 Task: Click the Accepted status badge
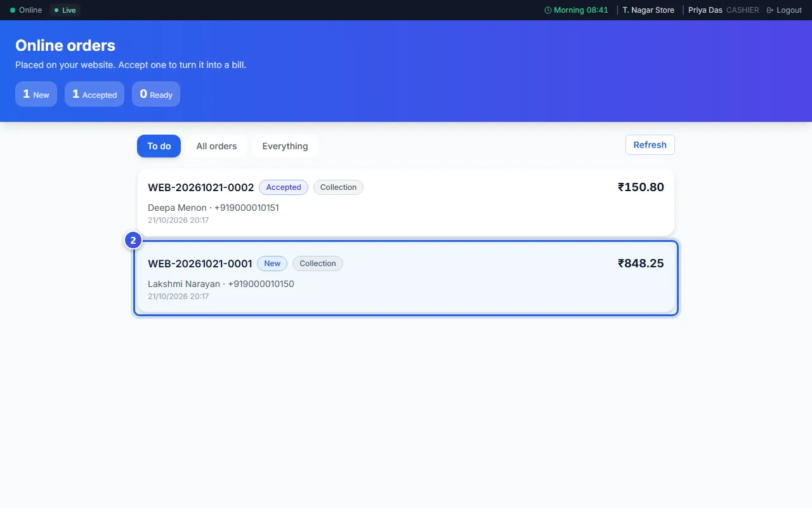284,187
